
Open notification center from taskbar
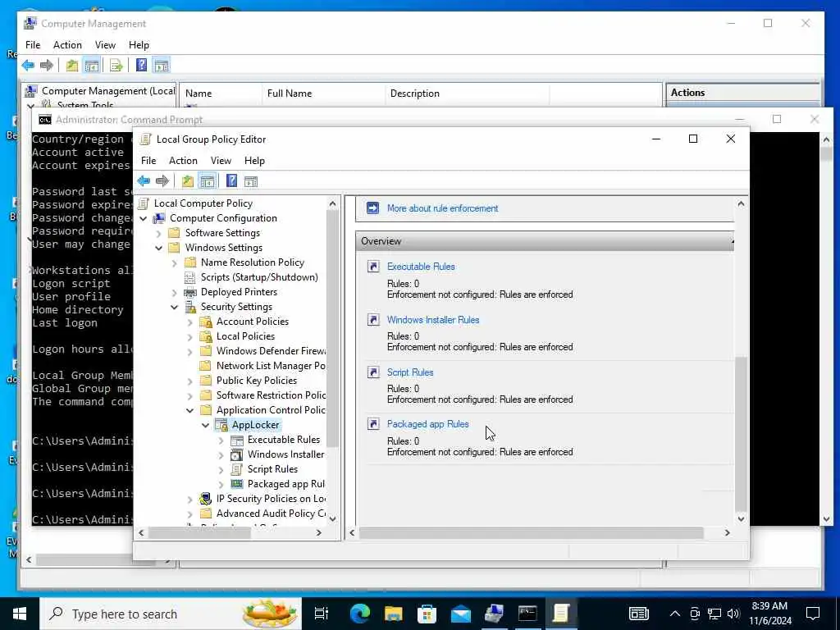pos(813,614)
